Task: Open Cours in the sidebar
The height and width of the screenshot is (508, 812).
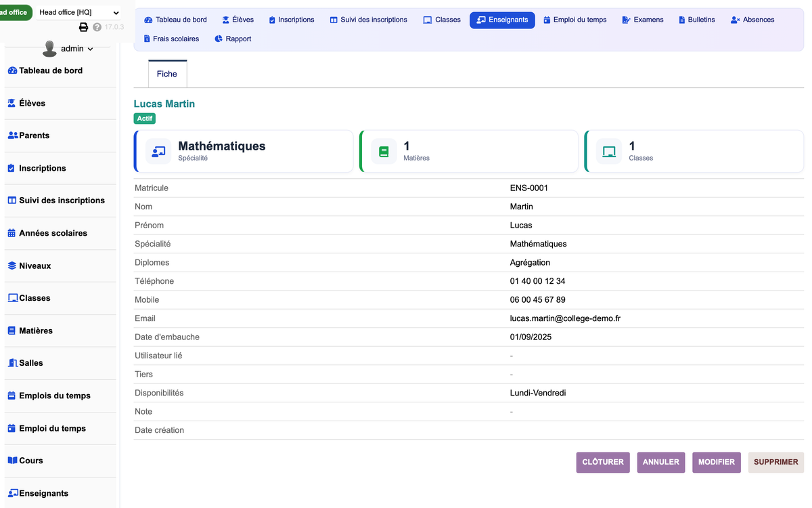Action: [x=30, y=461]
